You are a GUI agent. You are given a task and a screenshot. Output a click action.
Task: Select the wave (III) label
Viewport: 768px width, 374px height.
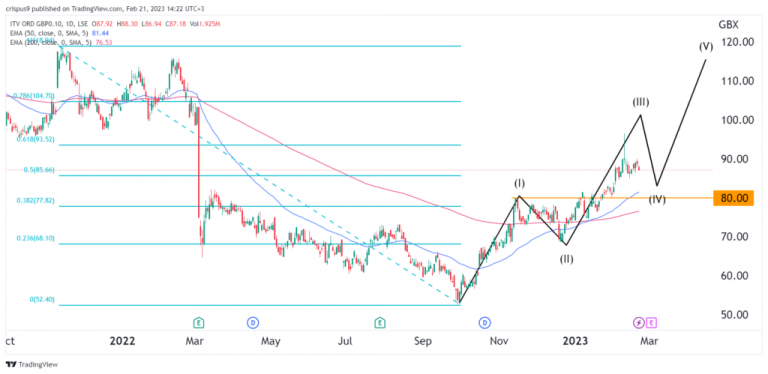click(641, 102)
